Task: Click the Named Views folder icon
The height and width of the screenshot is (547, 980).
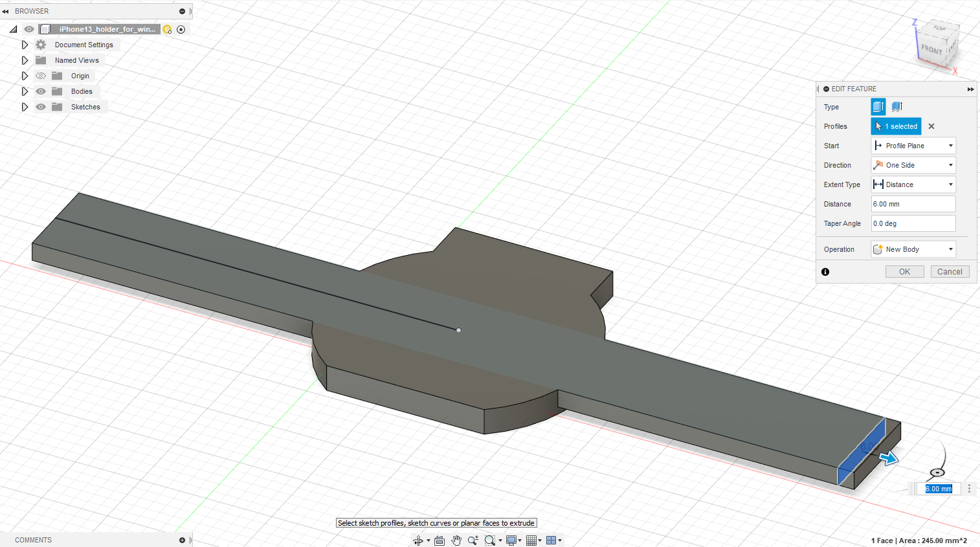Action: pos(41,60)
